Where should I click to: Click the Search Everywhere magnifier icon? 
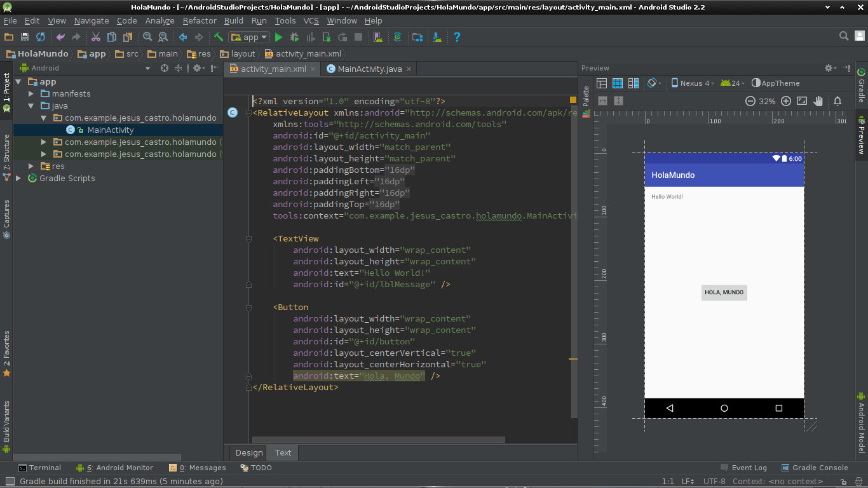(x=844, y=36)
